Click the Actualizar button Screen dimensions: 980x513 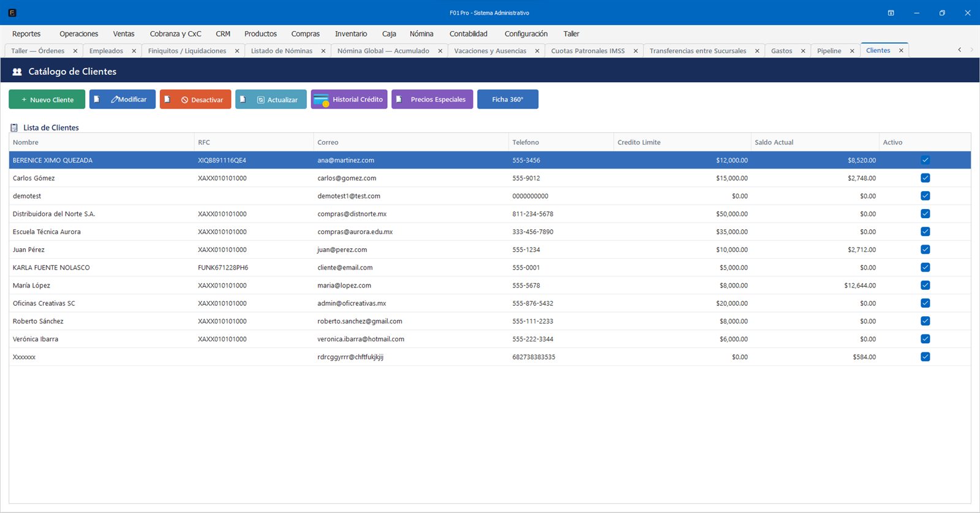pos(271,99)
